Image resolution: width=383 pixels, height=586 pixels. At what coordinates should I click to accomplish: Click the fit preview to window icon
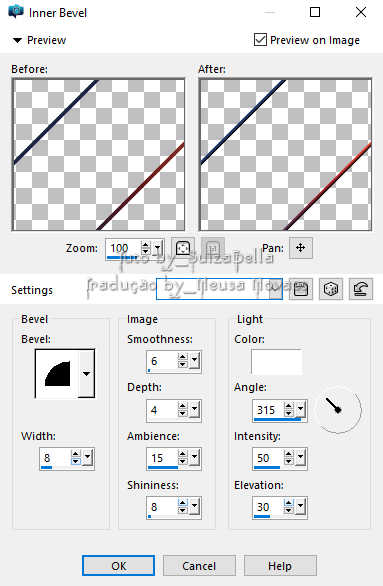tap(183, 248)
